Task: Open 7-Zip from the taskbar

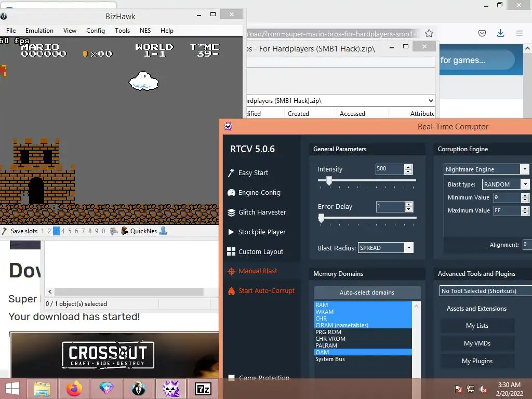Action: 203,389
